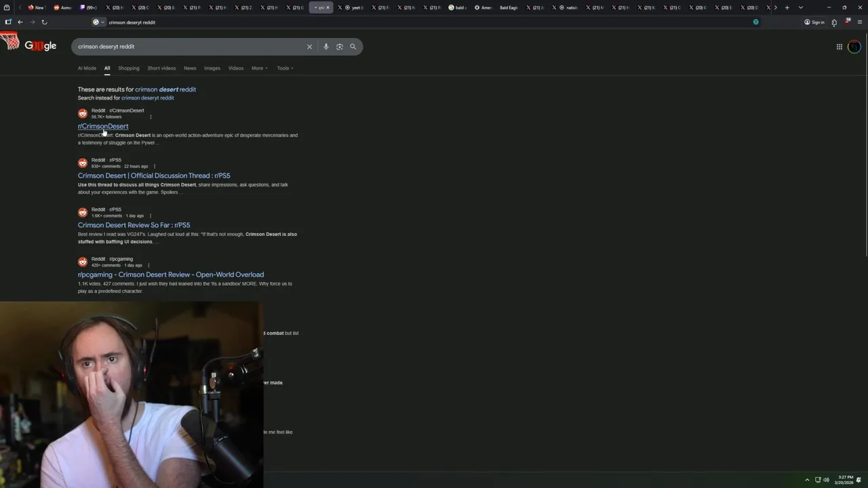Go forward in browser
Screen dimensions: 868x488
coord(32,22)
